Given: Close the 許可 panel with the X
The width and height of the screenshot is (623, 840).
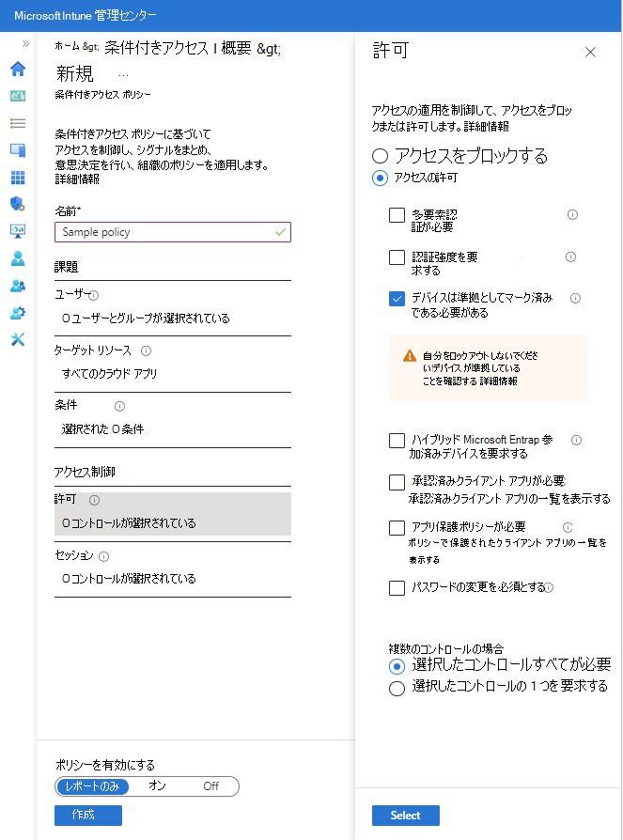Looking at the screenshot, I should (x=590, y=52).
